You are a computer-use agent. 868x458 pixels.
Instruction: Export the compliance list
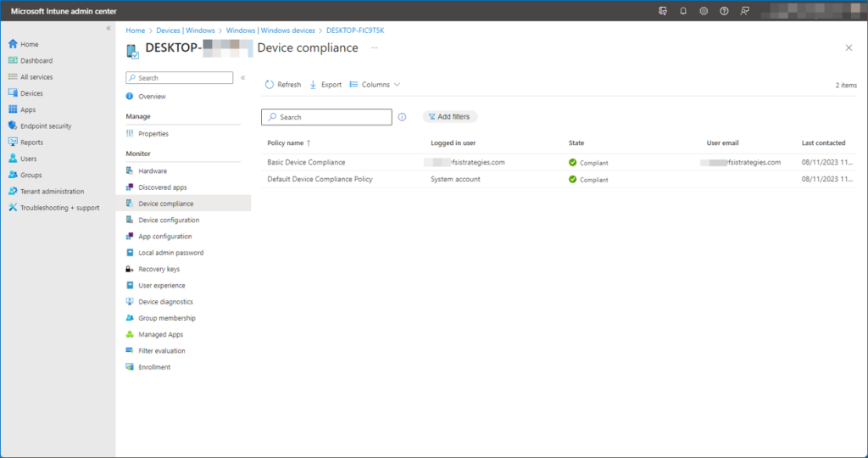[325, 85]
